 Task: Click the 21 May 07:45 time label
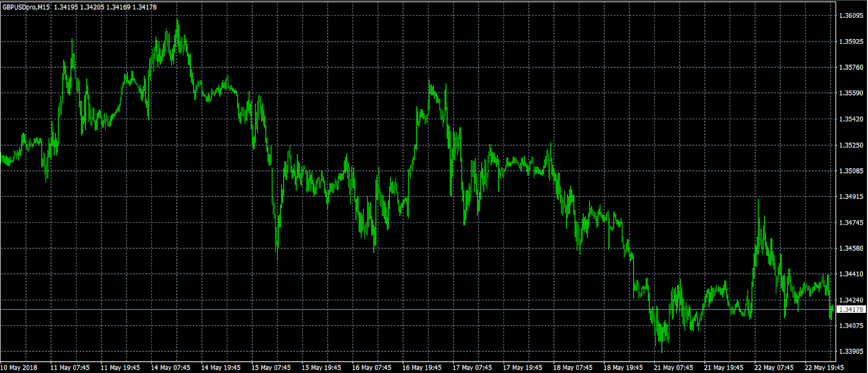(673, 368)
